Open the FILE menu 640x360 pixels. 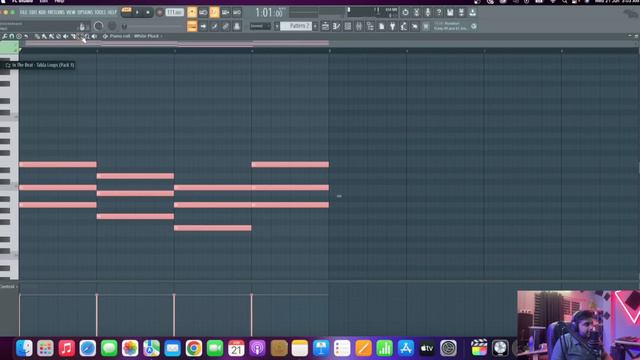coord(24,12)
